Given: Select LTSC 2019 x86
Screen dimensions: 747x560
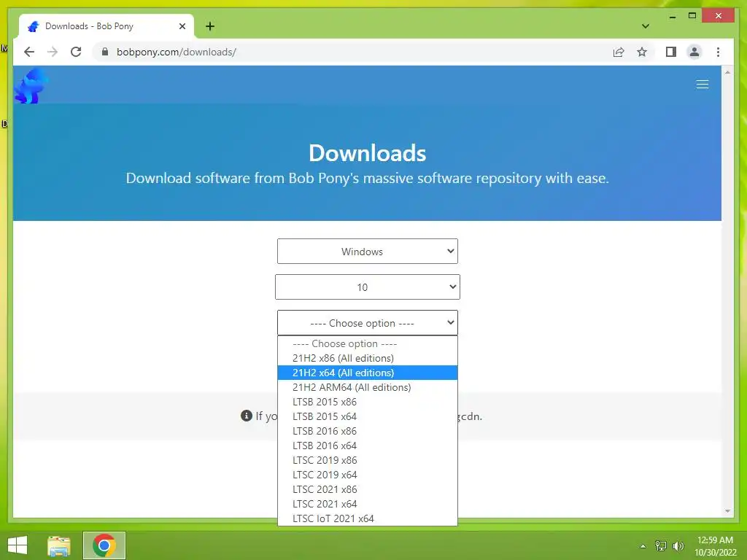Looking at the screenshot, I should [x=368, y=461].
